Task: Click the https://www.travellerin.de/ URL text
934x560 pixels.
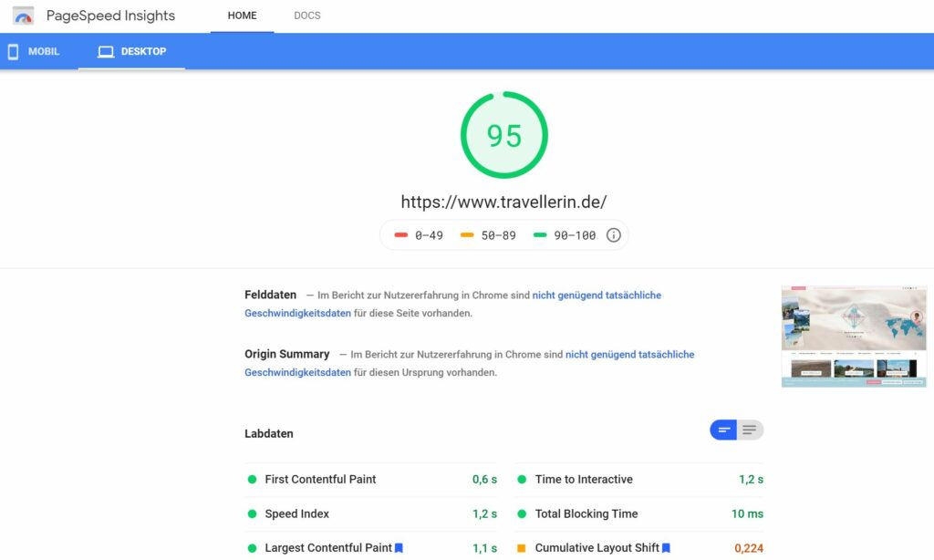Action: click(503, 202)
